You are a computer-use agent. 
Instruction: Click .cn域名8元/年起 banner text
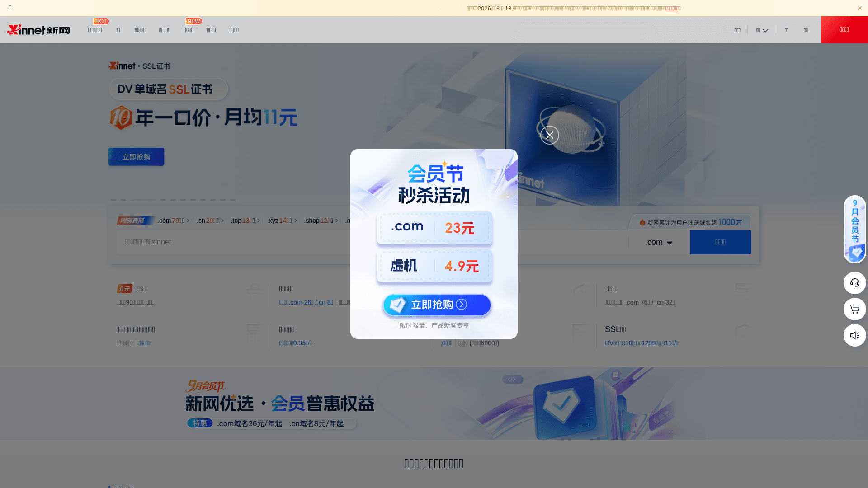pos(316,424)
